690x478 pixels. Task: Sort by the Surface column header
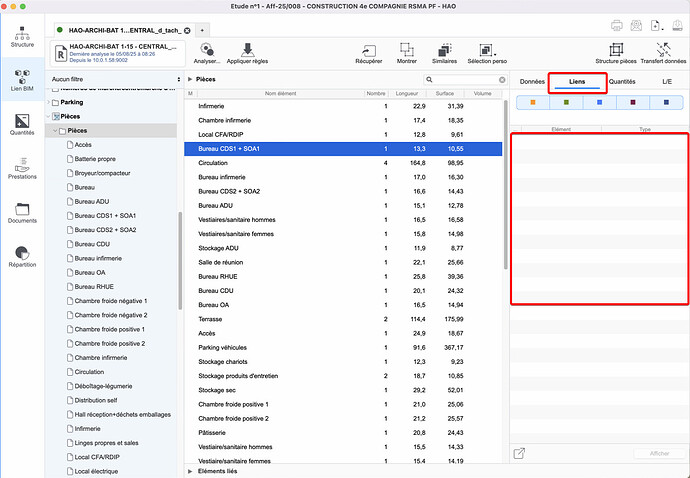click(x=444, y=93)
